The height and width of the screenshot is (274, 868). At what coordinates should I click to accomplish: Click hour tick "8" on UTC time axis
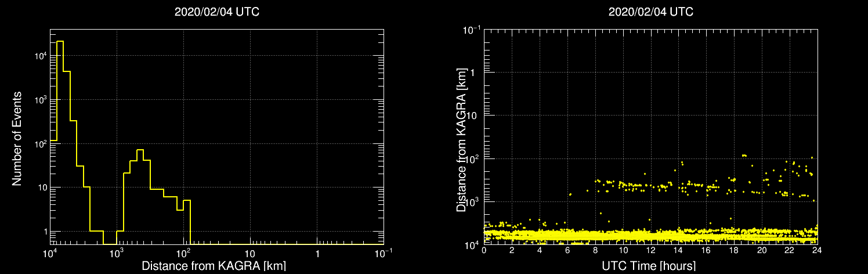point(595,250)
